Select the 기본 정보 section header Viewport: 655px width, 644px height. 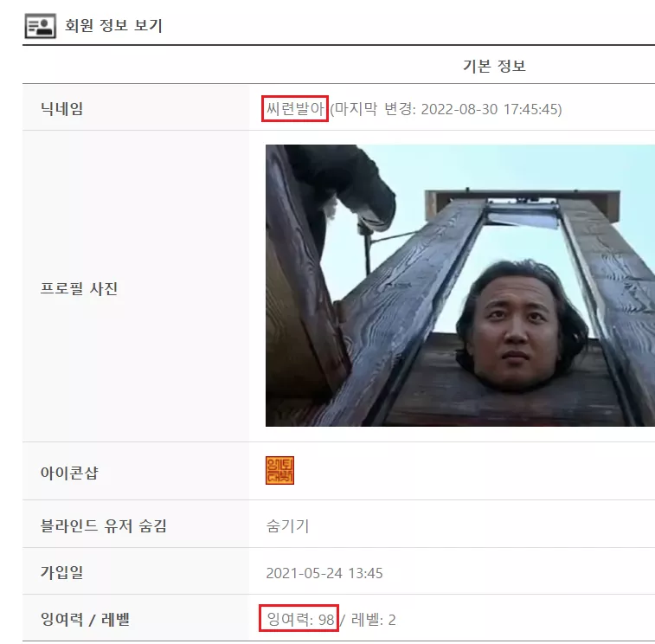pos(494,66)
